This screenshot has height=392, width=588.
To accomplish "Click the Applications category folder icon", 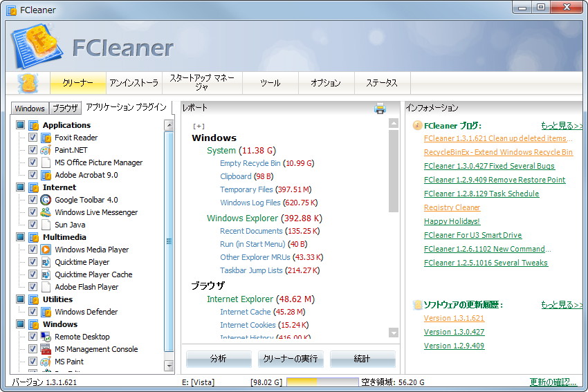I will (x=34, y=125).
